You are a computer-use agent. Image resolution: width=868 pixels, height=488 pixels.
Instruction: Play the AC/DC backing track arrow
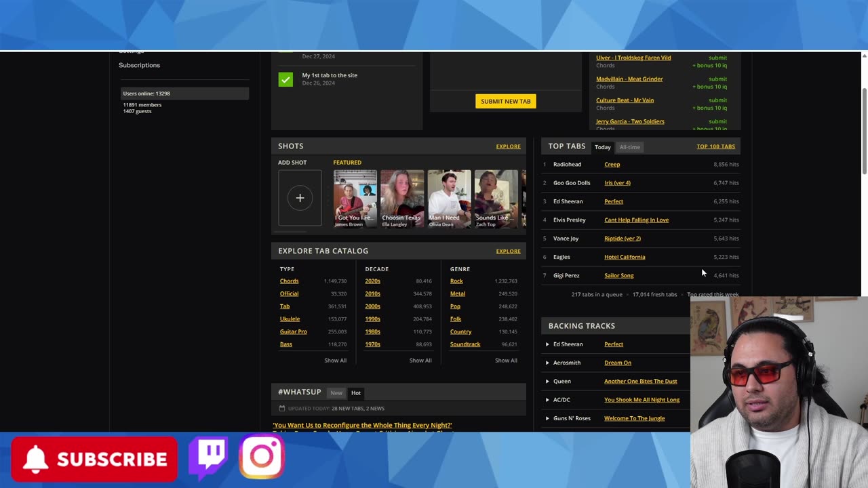pyautogui.click(x=547, y=400)
